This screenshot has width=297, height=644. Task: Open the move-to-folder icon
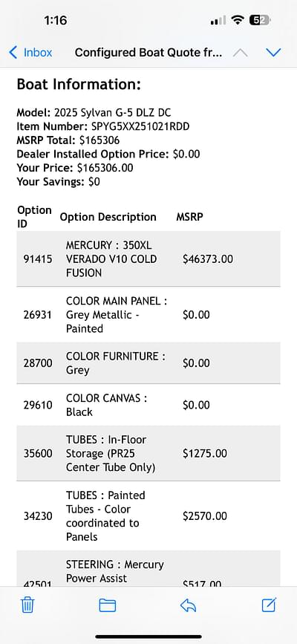[107, 605]
